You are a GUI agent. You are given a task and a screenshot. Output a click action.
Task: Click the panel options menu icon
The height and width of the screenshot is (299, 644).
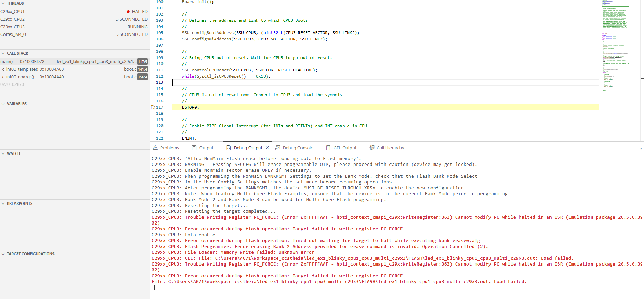639,148
